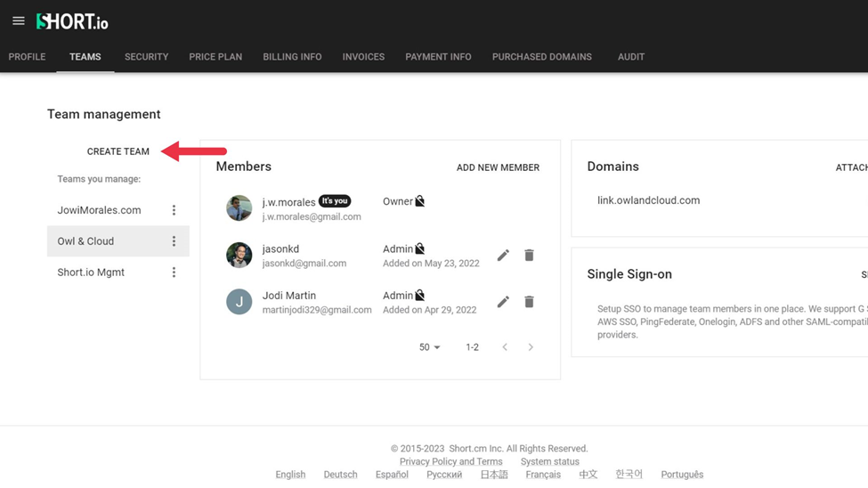Image resolution: width=868 pixels, height=488 pixels.
Task: Open options menu for JowiMorales.com team
Action: point(174,210)
